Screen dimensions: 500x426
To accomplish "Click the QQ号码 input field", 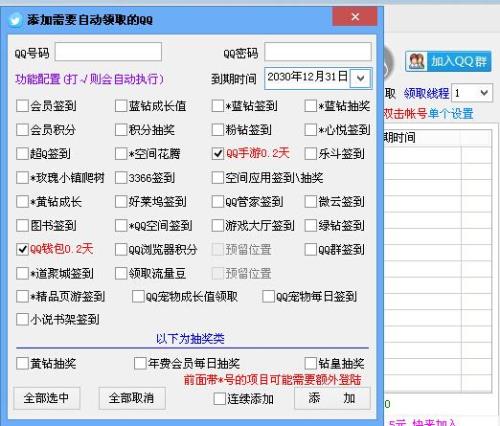I will 108,52.
